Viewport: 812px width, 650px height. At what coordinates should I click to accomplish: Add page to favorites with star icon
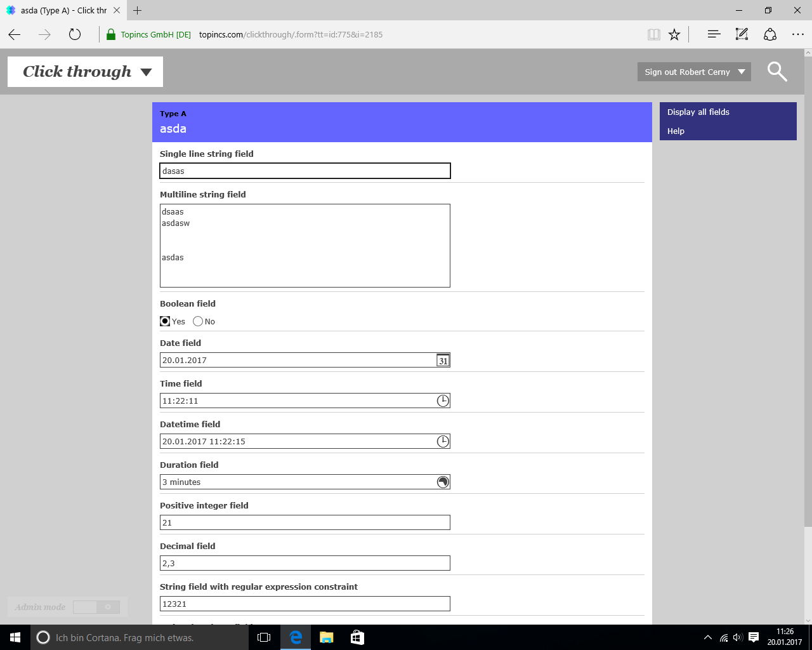click(674, 35)
